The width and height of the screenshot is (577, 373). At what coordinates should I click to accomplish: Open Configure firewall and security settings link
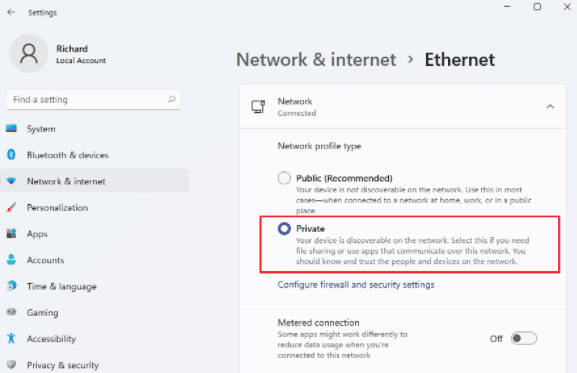click(356, 285)
